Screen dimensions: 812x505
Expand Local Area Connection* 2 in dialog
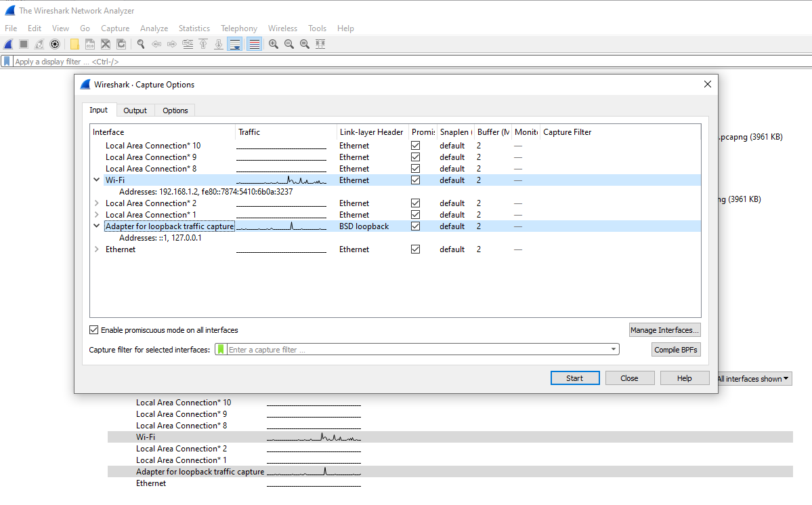pos(96,203)
